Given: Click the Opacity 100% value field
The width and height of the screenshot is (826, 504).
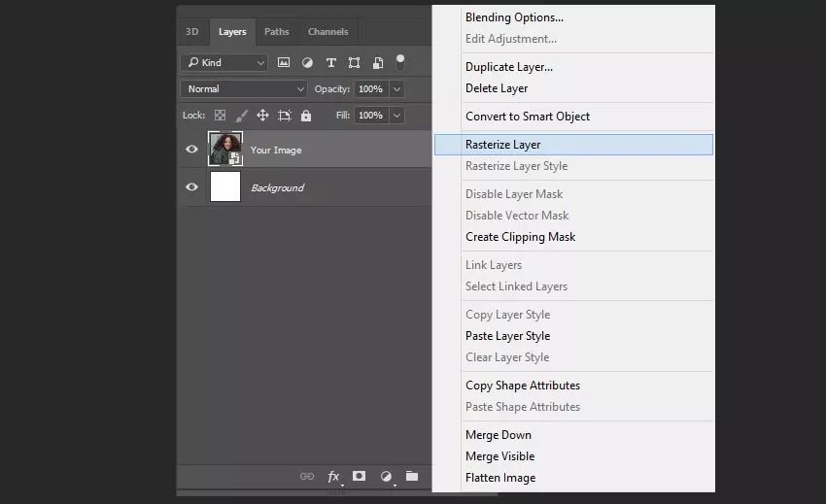Looking at the screenshot, I should tap(371, 89).
